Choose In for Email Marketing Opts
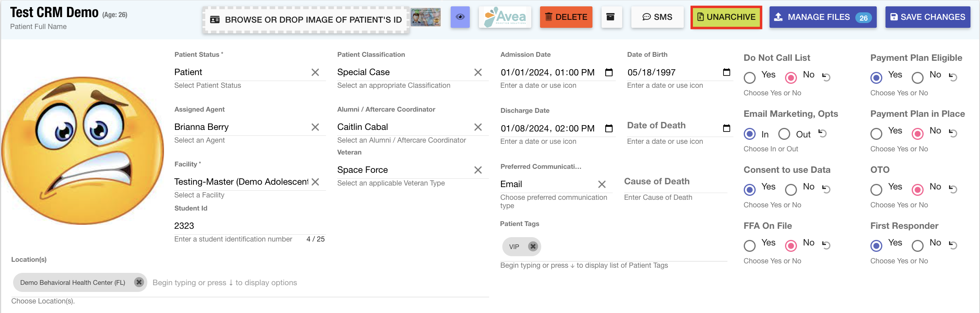Viewport: 980px width, 313px height. pyautogui.click(x=749, y=134)
